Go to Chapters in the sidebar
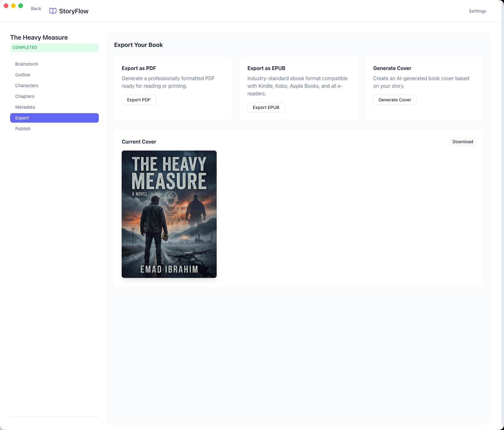 [x=25, y=96]
